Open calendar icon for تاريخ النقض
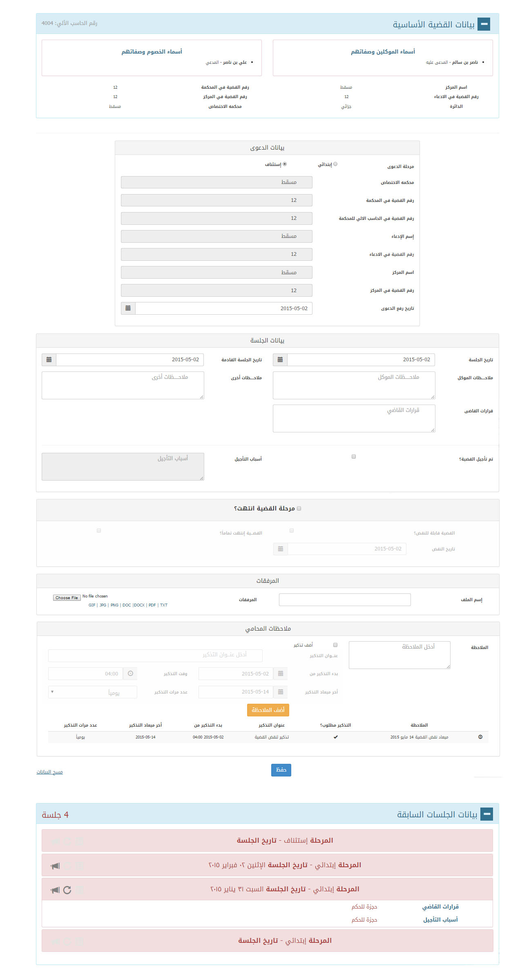 pyautogui.click(x=281, y=549)
